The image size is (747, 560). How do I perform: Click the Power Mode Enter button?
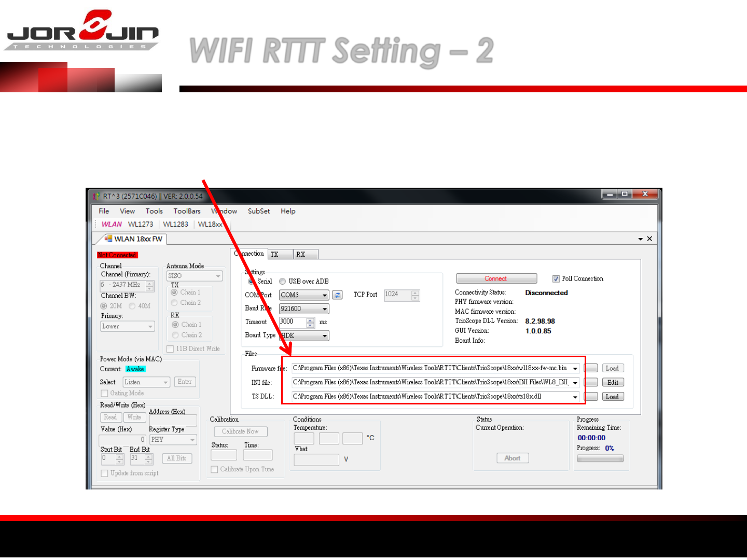click(185, 382)
